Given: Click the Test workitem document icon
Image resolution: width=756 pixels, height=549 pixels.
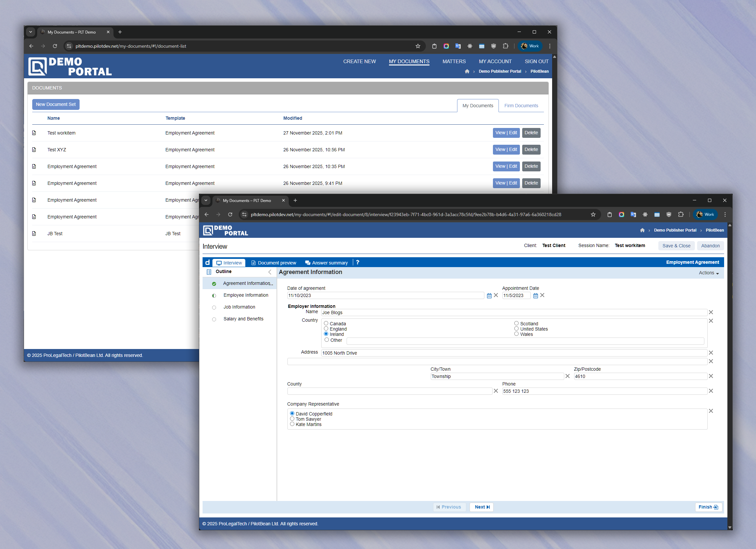Looking at the screenshot, I should 34,133.
